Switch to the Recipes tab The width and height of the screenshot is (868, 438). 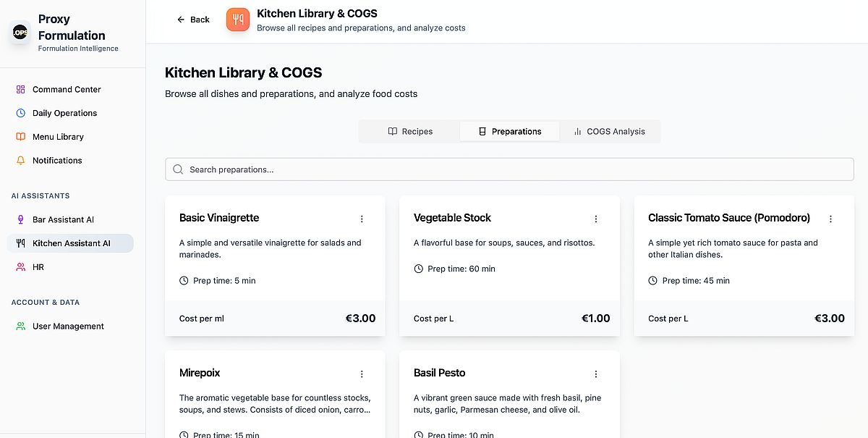[409, 132]
